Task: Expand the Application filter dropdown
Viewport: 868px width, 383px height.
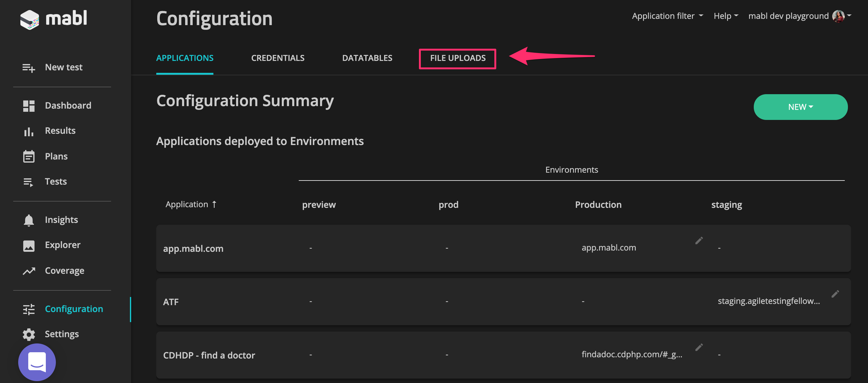Action: pyautogui.click(x=667, y=16)
